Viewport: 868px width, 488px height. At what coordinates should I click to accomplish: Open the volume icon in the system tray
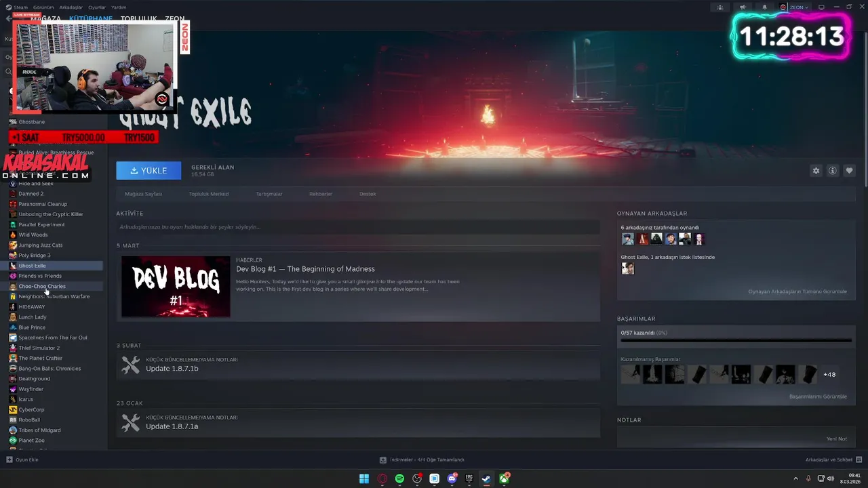(x=831, y=479)
